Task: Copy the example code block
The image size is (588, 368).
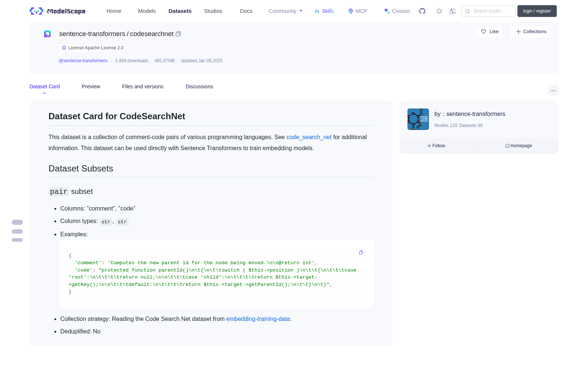Action: pyautogui.click(x=361, y=252)
